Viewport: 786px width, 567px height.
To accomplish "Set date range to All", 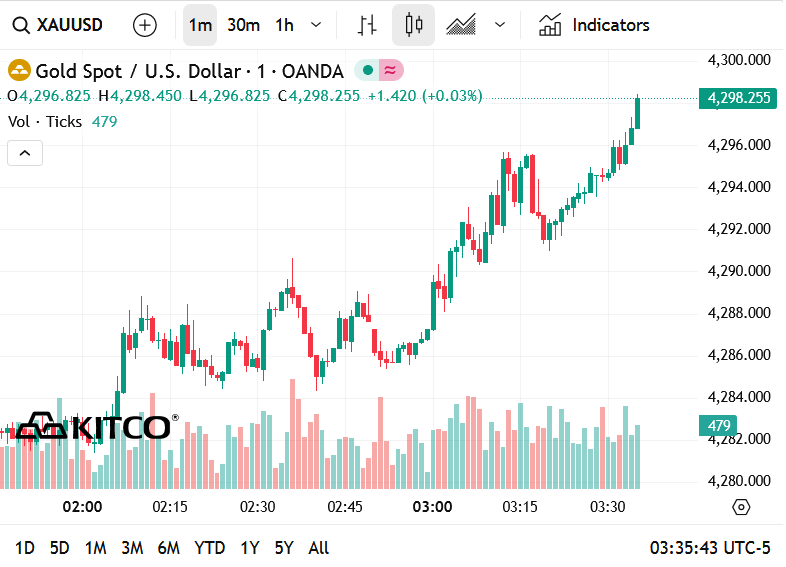I will coord(319,548).
